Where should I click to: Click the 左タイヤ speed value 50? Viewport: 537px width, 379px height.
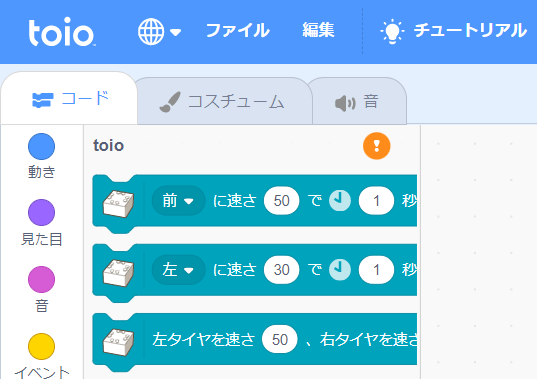(279, 339)
